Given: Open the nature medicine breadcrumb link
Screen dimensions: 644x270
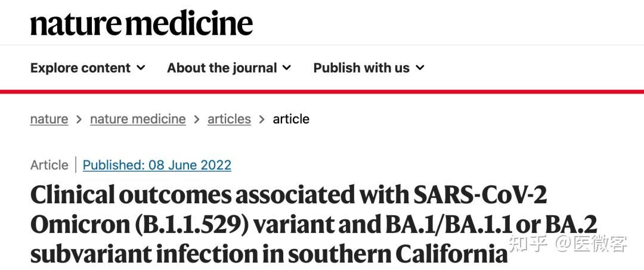Looking at the screenshot, I should click(138, 119).
